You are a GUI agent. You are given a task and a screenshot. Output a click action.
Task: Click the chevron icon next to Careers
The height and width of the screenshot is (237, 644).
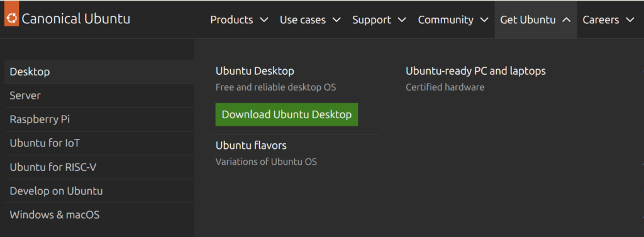[x=630, y=19]
